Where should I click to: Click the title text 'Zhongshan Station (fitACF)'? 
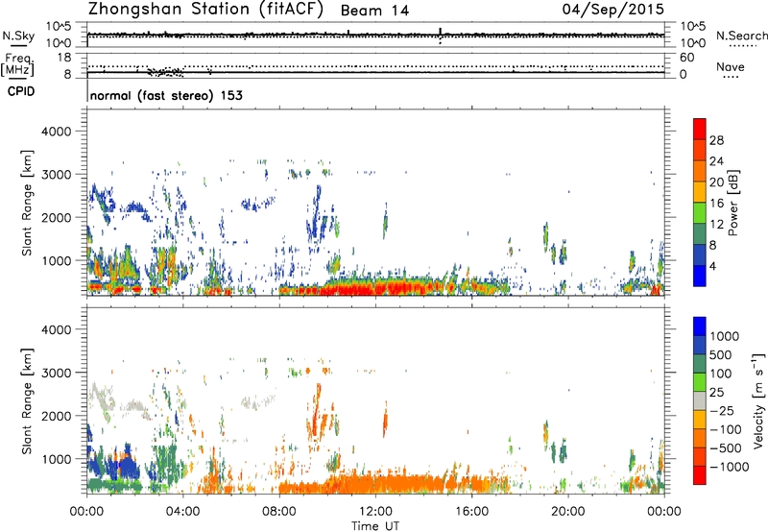coord(205,10)
